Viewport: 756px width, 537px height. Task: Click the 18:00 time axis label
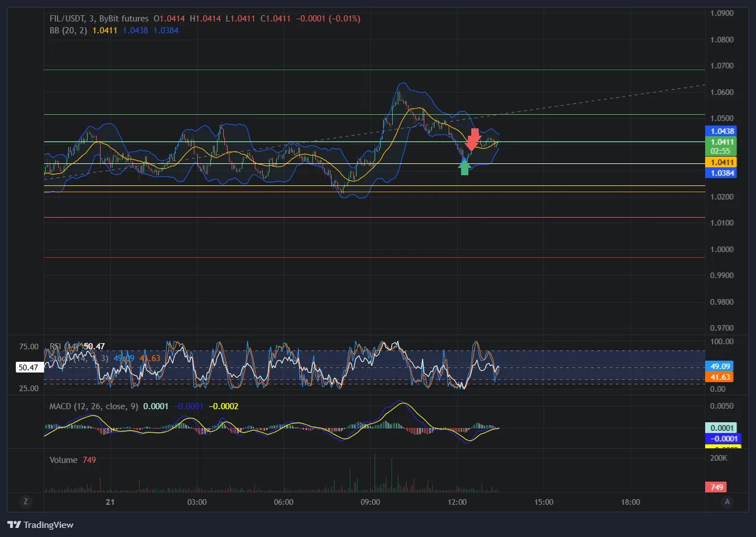pos(631,502)
